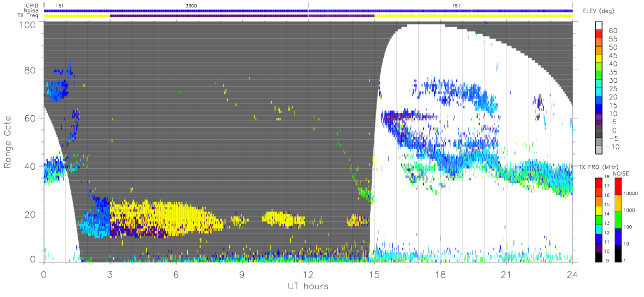Click ELEV legend value '-10'
The height and width of the screenshot is (297, 644).
pyautogui.click(x=614, y=147)
